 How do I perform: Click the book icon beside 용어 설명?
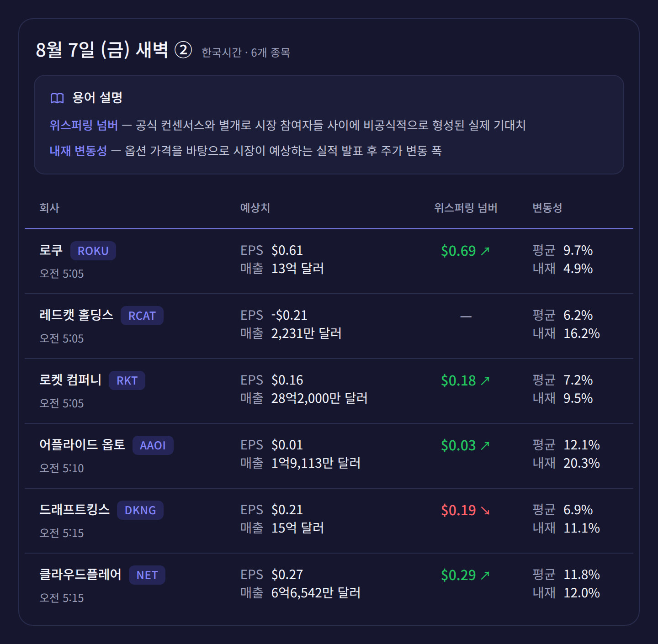coord(57,98)
